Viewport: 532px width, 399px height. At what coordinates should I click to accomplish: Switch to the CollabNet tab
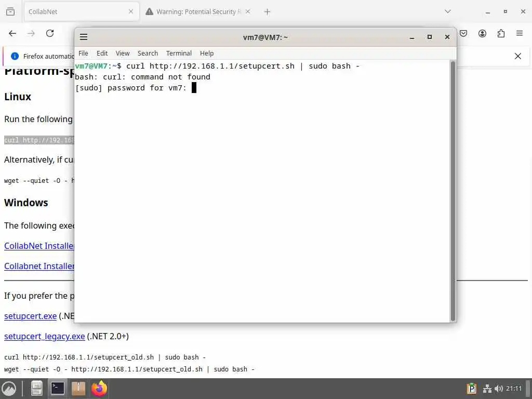coord(82,11)
